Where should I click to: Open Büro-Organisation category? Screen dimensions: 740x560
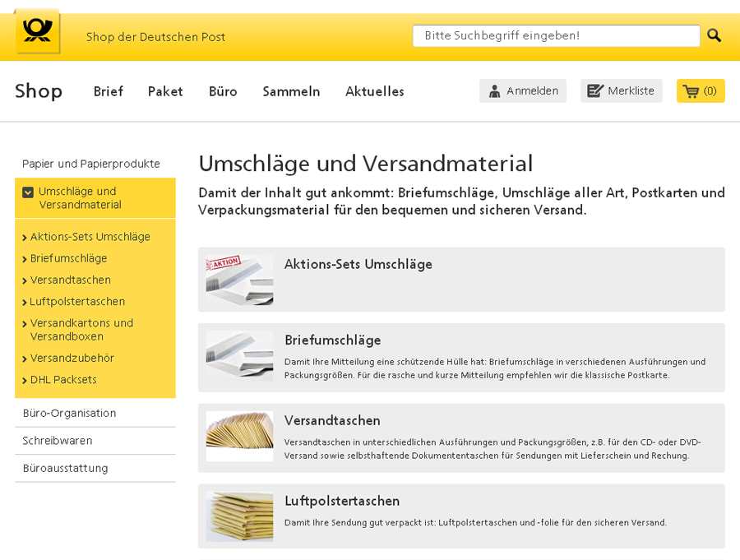click(x=69, y=413)
